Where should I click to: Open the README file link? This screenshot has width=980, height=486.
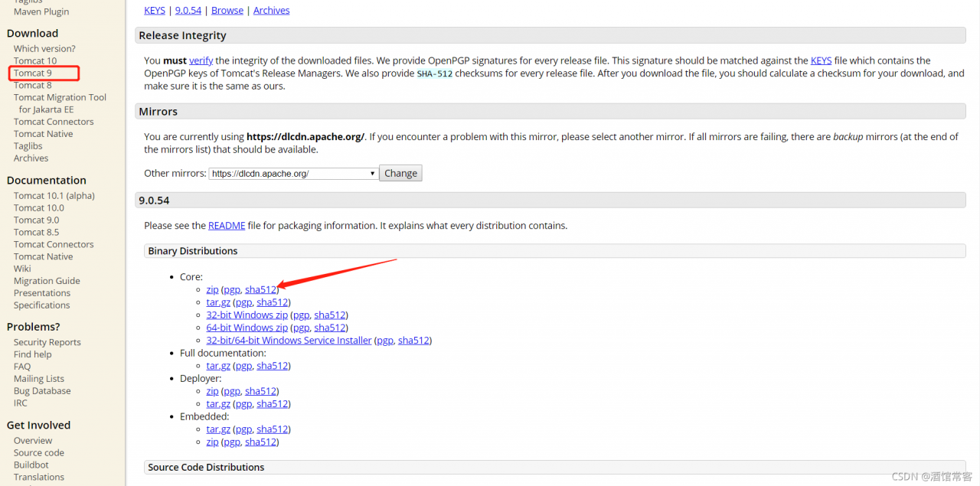pyautogui.click(x=227, y=226)
